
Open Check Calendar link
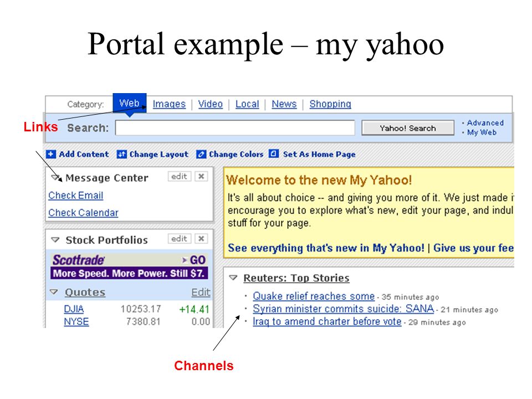click(x=83, y=213)
